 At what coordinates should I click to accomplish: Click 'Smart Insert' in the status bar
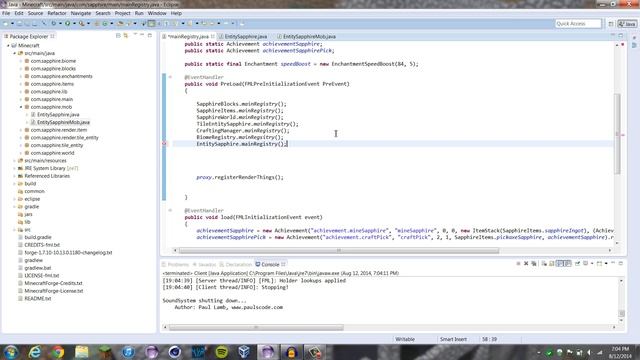pos(453,339)
